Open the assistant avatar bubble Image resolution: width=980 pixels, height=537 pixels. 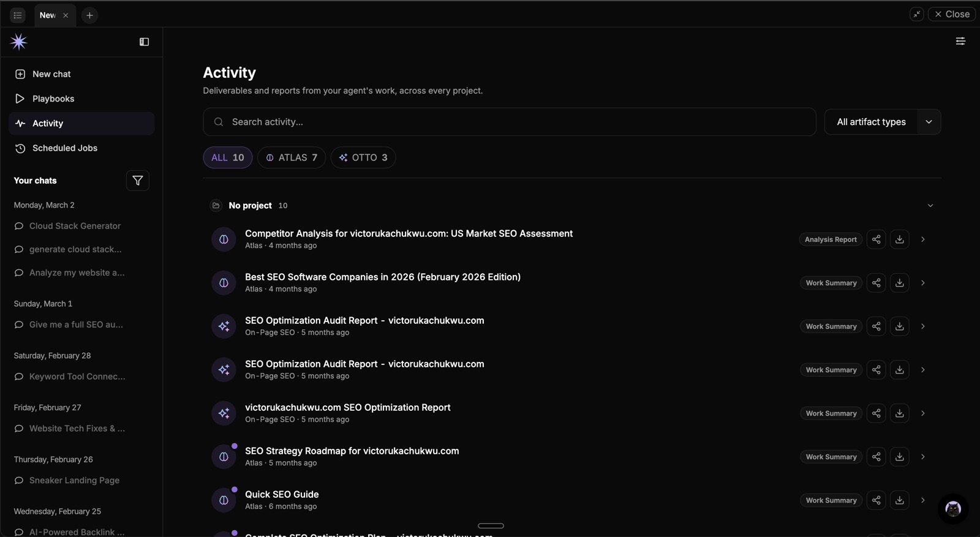point(953,509)
